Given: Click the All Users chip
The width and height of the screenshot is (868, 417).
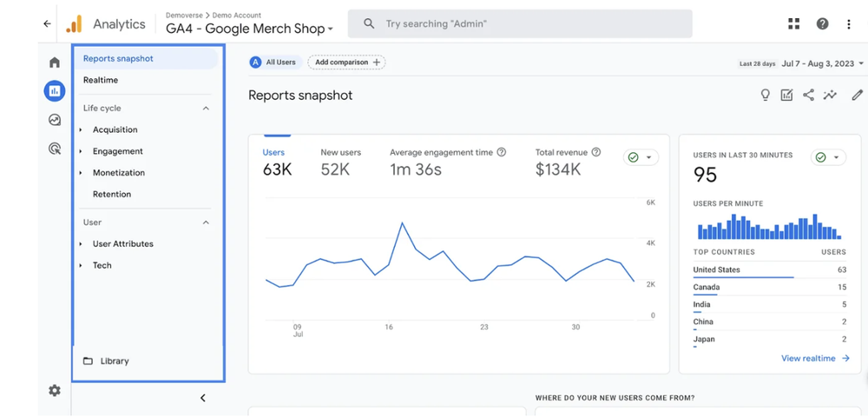Looking at the screenshot, I should [x=275, y=63].
